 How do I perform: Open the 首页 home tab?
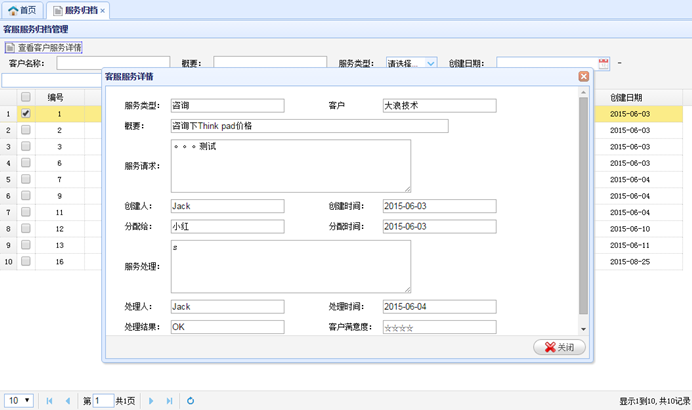22,10
